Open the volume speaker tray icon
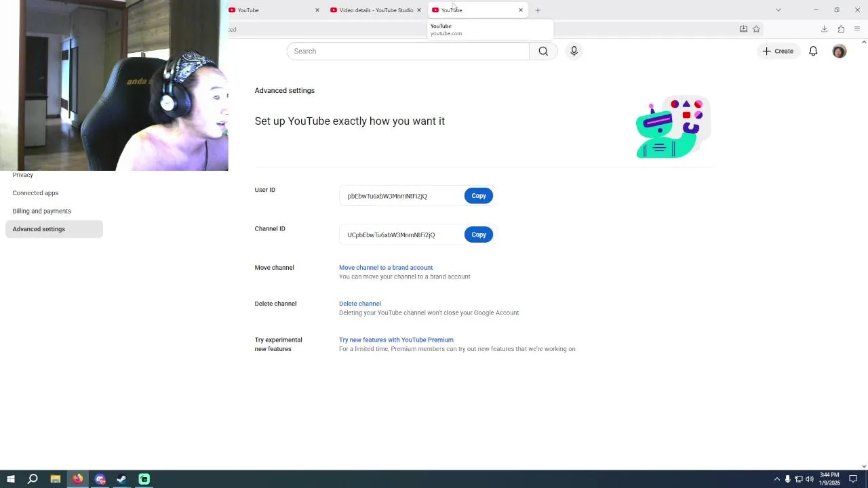868x488 pixels. [810, 479]
